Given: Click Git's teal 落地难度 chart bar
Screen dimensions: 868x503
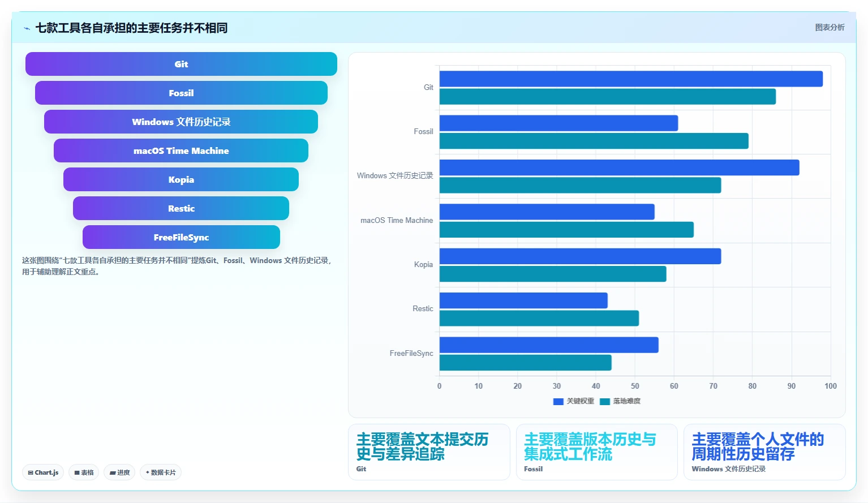Looking at the screenshot, I should (x=608, y=97).
